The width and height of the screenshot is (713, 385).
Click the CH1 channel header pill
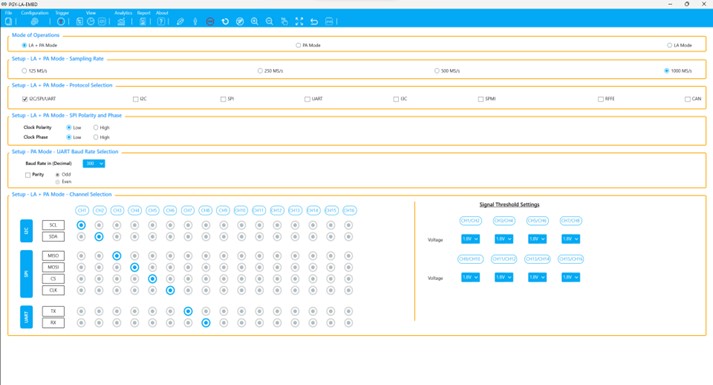[82, 210]
